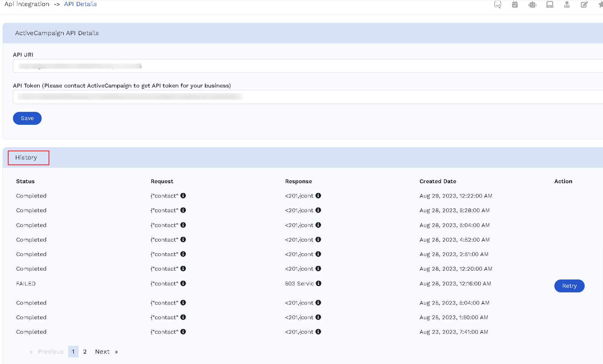Viewport: 603px width, 364px height.
Task: Focus the API Token input field
Action: point(308,97)
